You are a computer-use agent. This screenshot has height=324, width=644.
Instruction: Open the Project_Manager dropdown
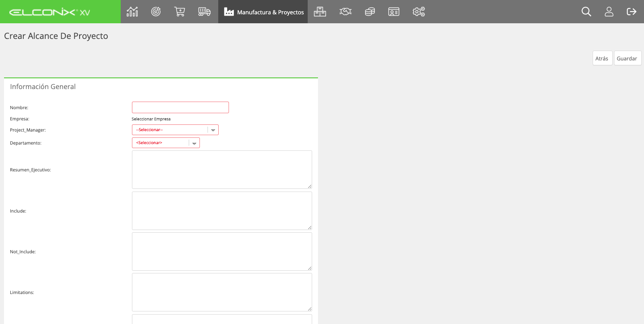pyautogui.click(x=175, y=130)
